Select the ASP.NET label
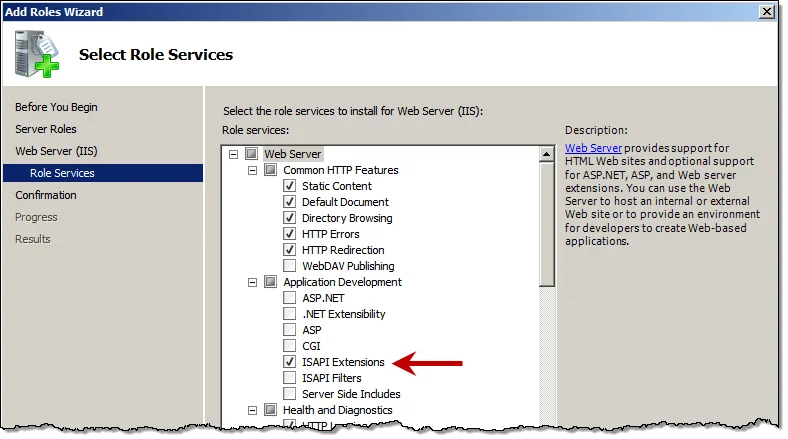788x439 pixels. (323, 298)
